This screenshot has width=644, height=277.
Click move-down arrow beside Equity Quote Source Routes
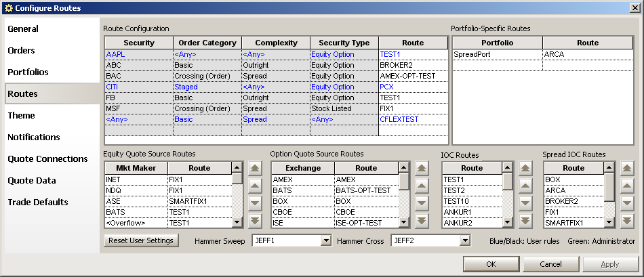[x=255, y=203]
